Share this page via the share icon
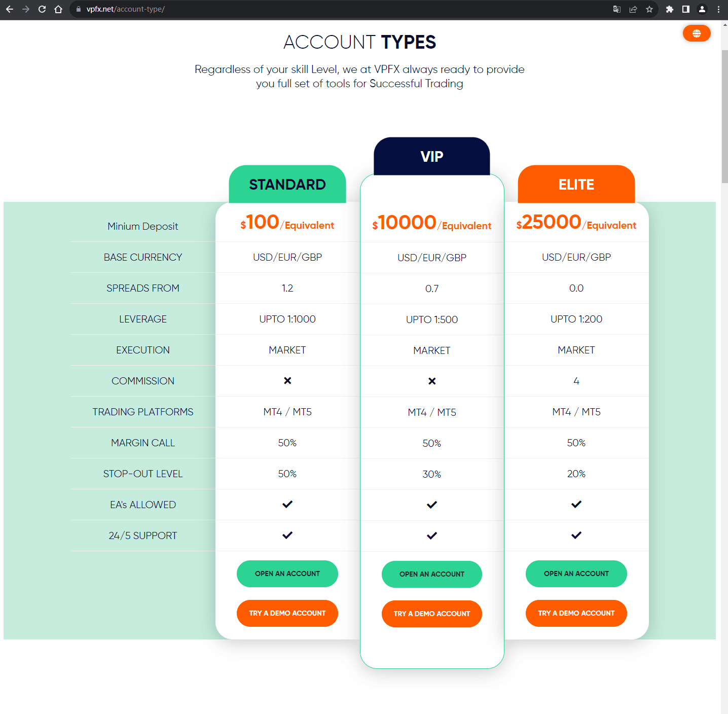The height and width of the screenshot is (714, 728). coord(633,9)
